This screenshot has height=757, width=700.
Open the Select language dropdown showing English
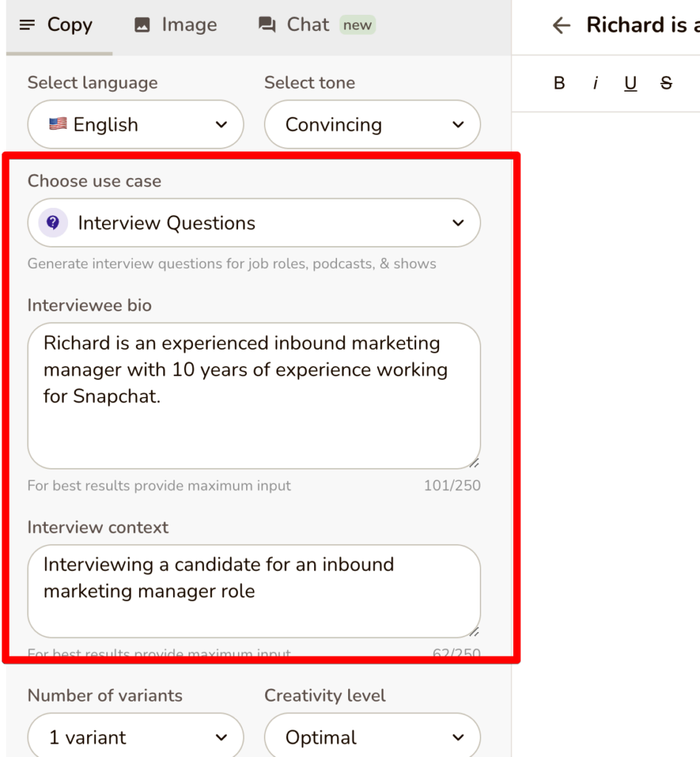click(x=135, y=125)
